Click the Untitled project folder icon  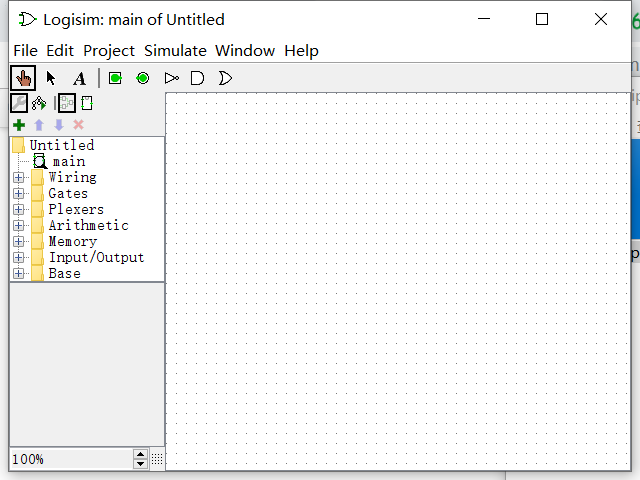pyautogui.click(x=18, y=145)
